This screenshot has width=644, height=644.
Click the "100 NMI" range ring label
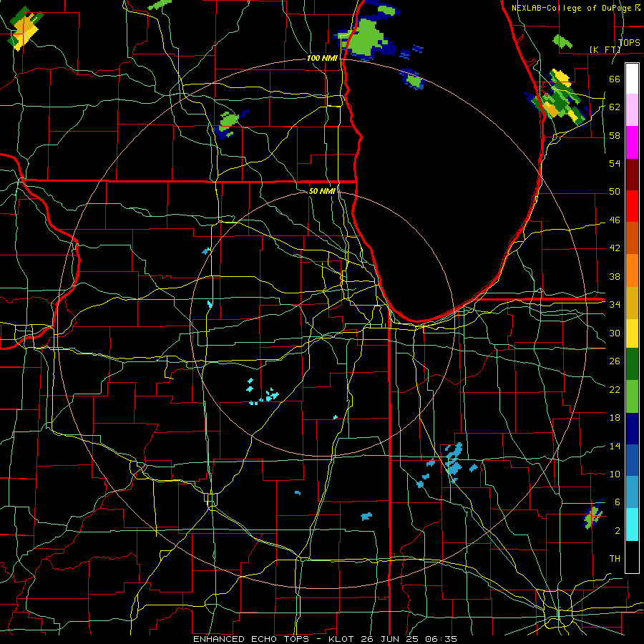(322, 58)
